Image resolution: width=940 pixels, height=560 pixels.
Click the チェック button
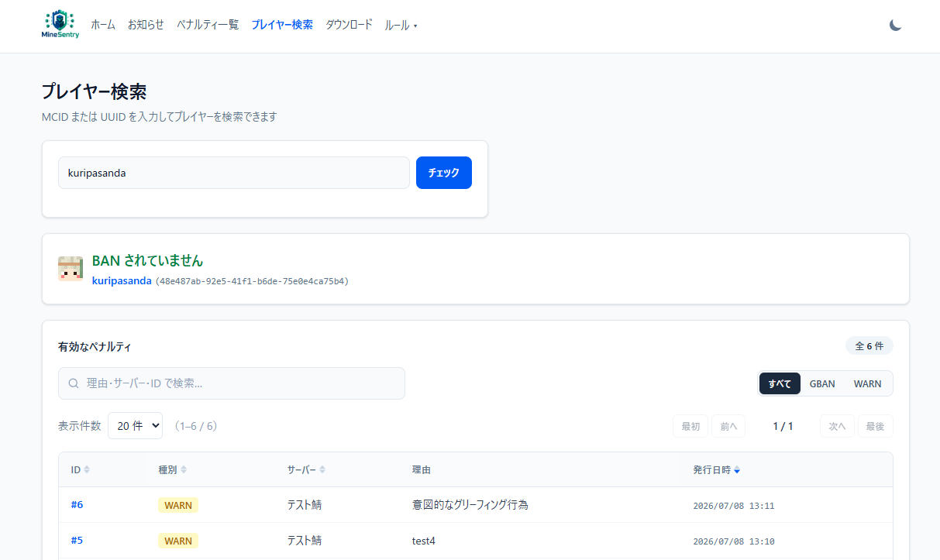[x=444, y=173]
